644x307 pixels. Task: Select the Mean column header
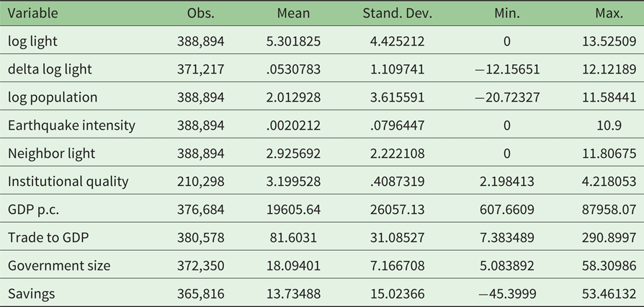tap(293, 14)
